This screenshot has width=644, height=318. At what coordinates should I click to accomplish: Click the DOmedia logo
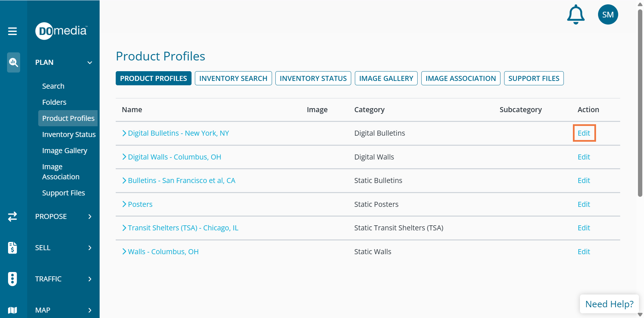pyautogui.click(x=61, y=31)
